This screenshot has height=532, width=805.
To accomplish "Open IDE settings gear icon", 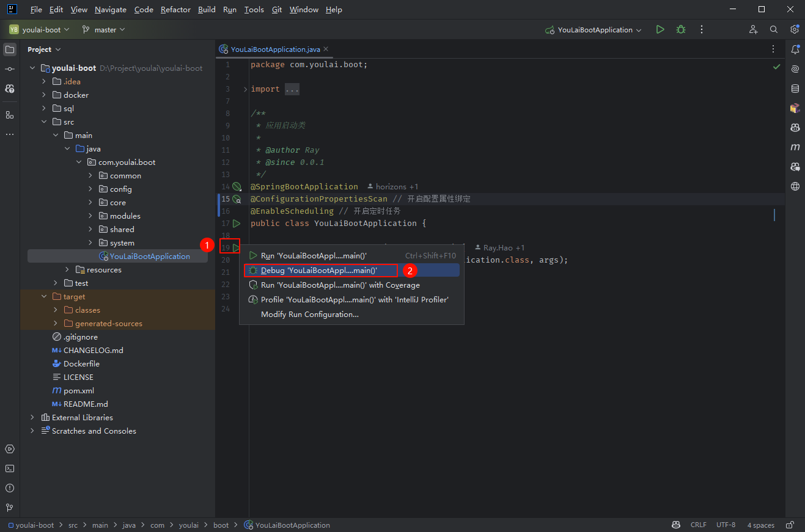I will (794, 29).
